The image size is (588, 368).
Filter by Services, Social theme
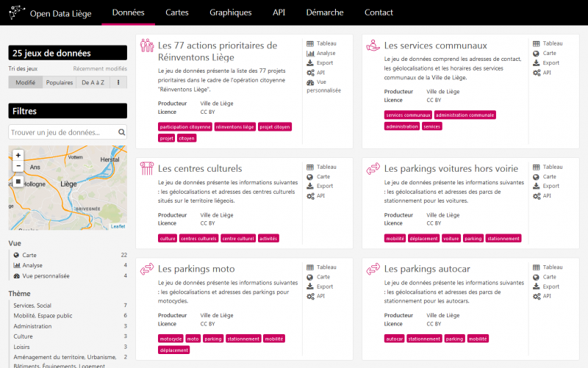coord(70,306)
